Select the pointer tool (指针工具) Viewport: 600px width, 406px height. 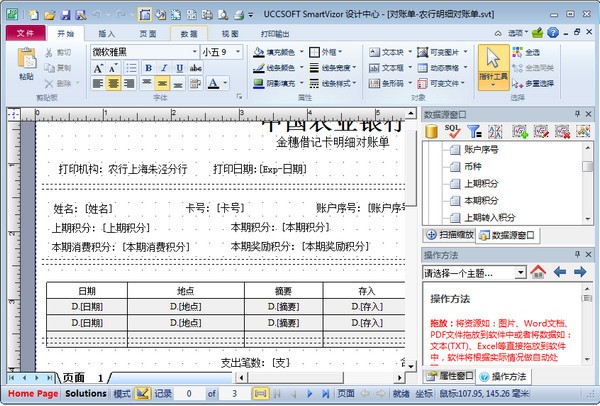(493, 67)
